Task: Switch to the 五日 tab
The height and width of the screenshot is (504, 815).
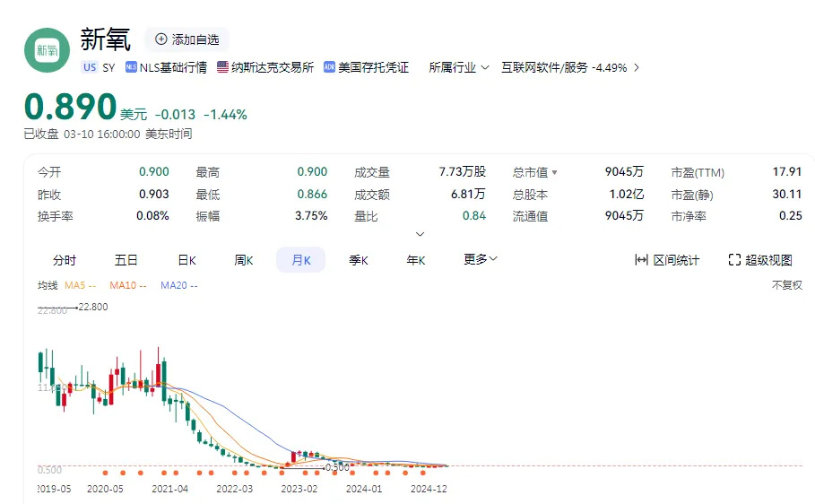Action: [126, 260]
